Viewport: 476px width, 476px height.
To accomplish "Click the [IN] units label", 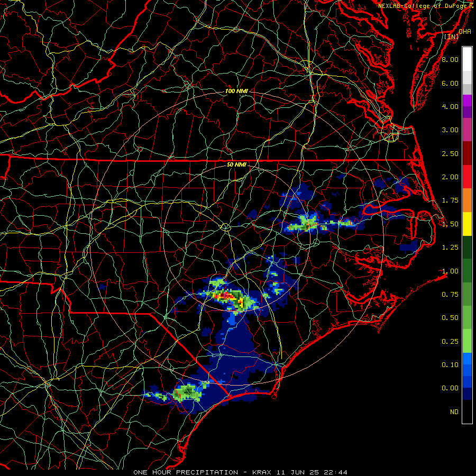I will (x=452, y=36).
